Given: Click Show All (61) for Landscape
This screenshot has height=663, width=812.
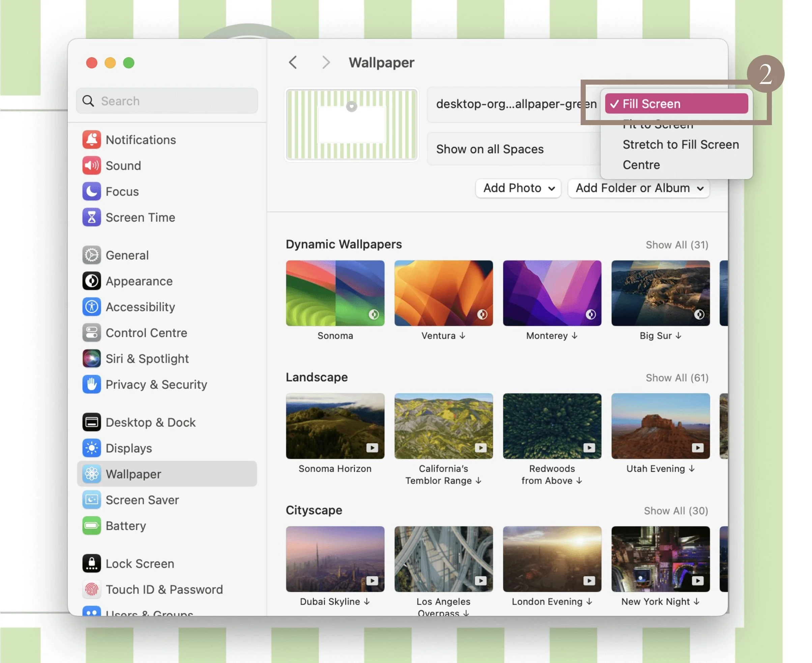Looking at the screenshot, I should tap(677, 378).
